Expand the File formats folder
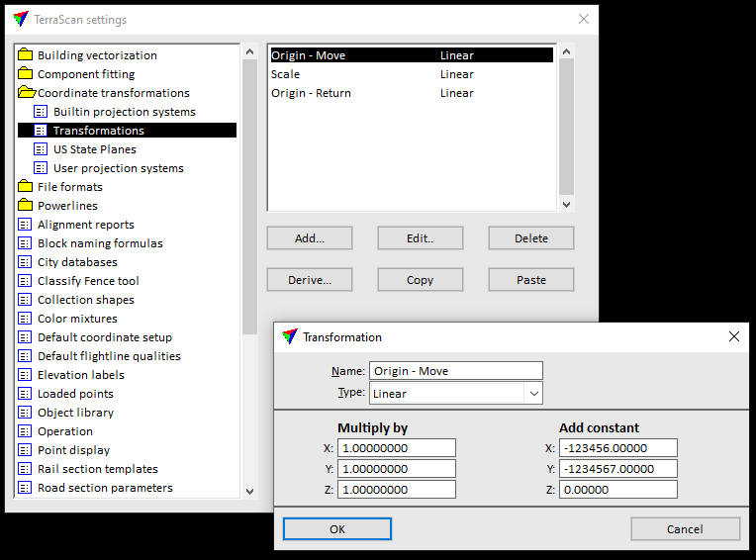Image resolution: width=756 pixels, height=560 pixels. pyautogui.click(x=25, y=187)
